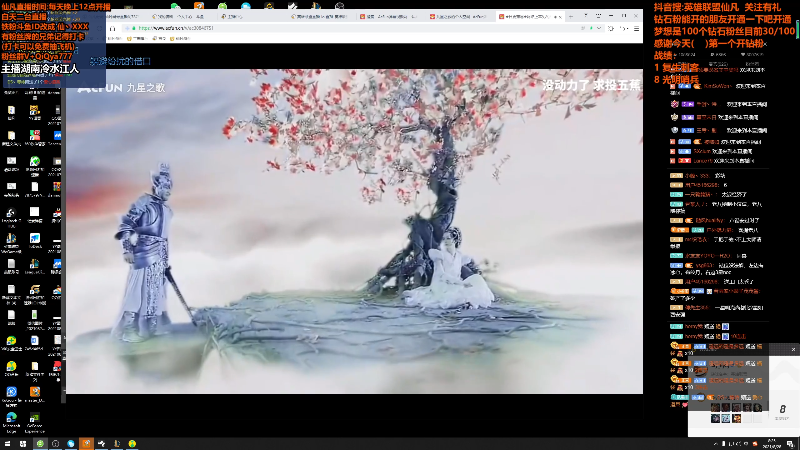Switch to the fourth browser tab
Screen dimensions: 800x450
319,16
